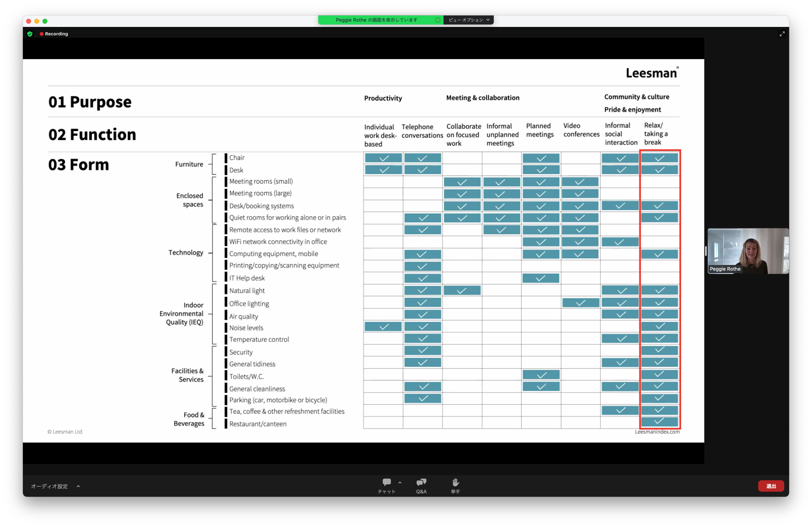Open オーディオ設定 audio settings
The height and width of the screenshot is (527, 812).
[49, 486]
